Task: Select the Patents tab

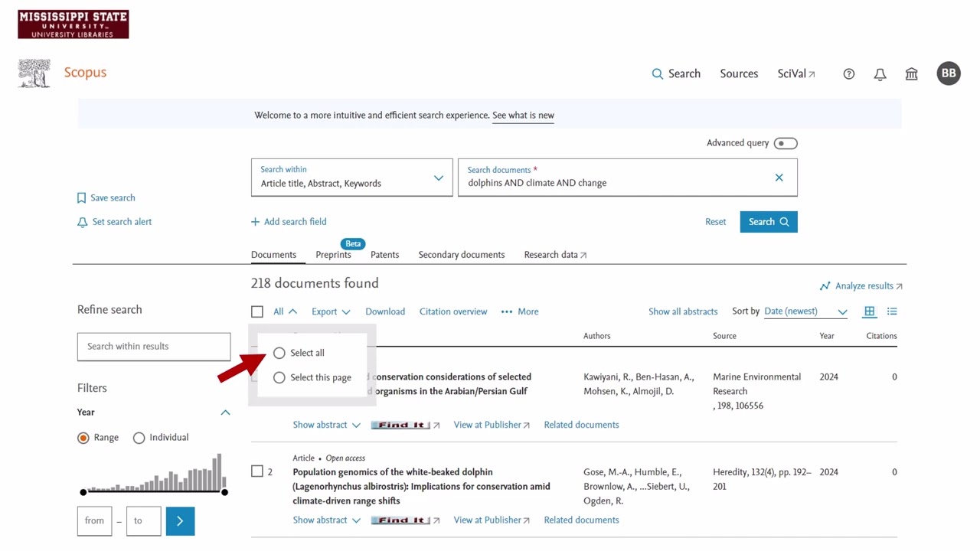Action: click(384, 255)
